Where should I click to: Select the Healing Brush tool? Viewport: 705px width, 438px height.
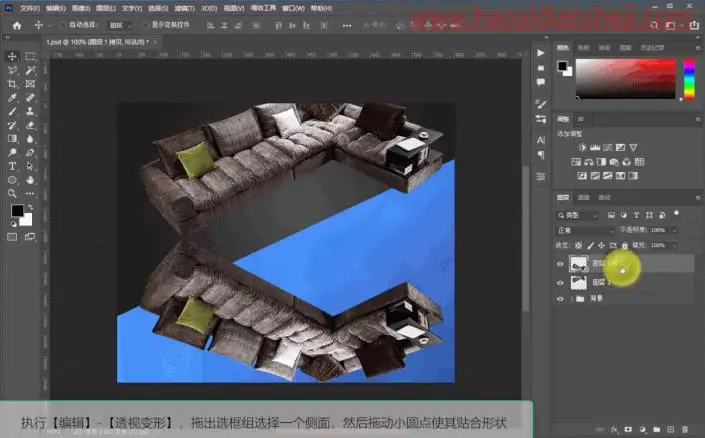(30, 98)
